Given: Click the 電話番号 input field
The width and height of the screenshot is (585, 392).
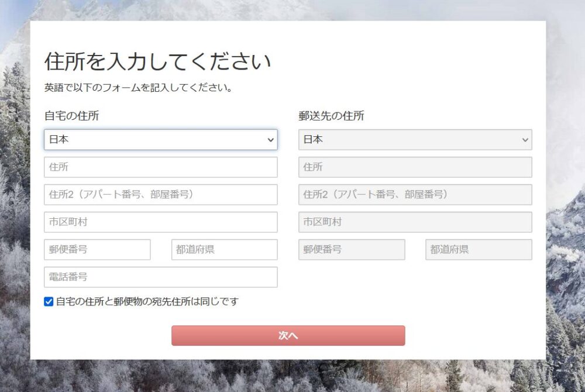Looking at the screenshot, I should (160, 277).
